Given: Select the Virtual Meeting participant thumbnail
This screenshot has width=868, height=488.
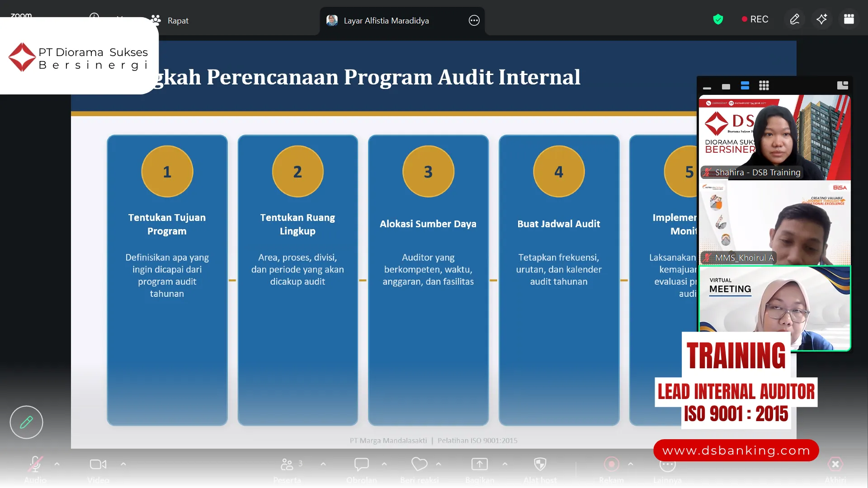Looking at the screenshot, I should 775,308.
